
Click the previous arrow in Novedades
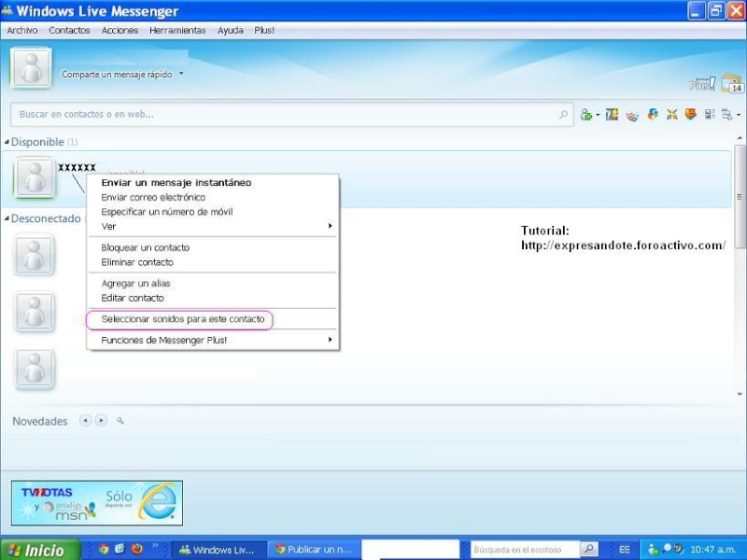click(x=85, y=421)
